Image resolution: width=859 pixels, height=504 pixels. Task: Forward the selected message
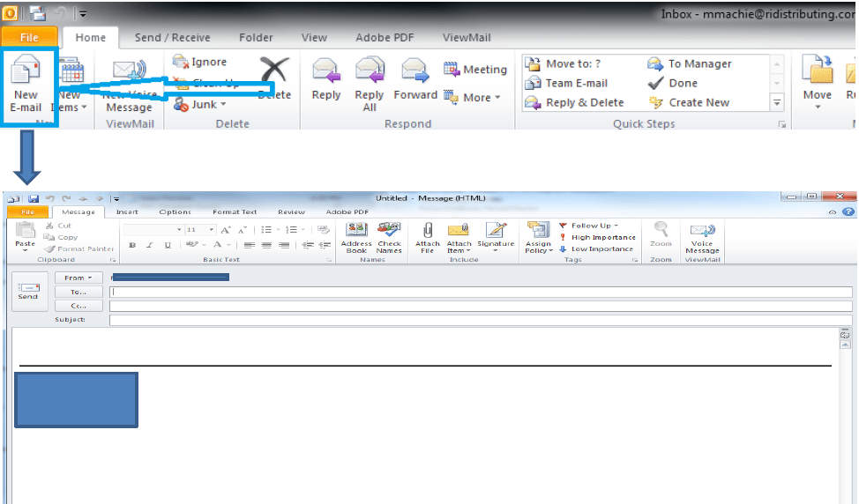(415, 79)
